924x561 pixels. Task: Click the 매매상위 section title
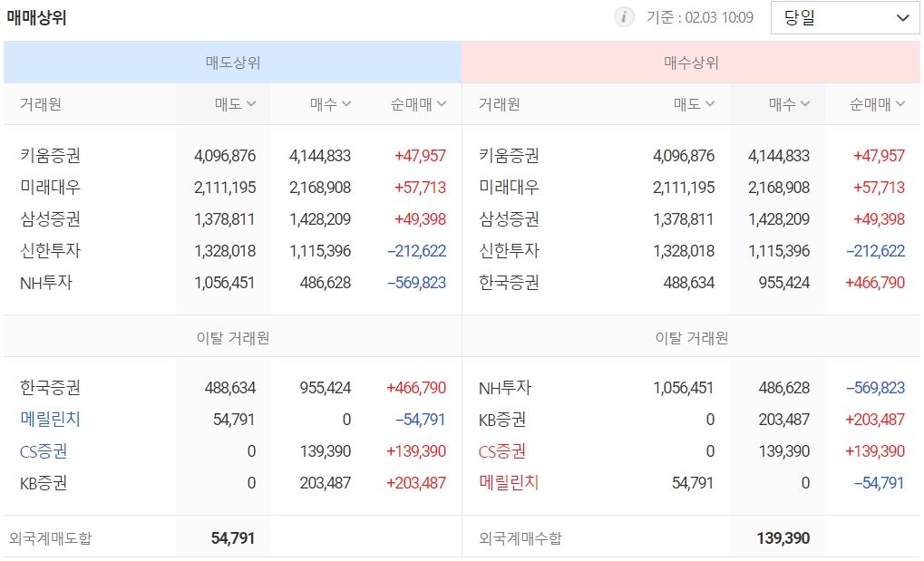[36, 18]
